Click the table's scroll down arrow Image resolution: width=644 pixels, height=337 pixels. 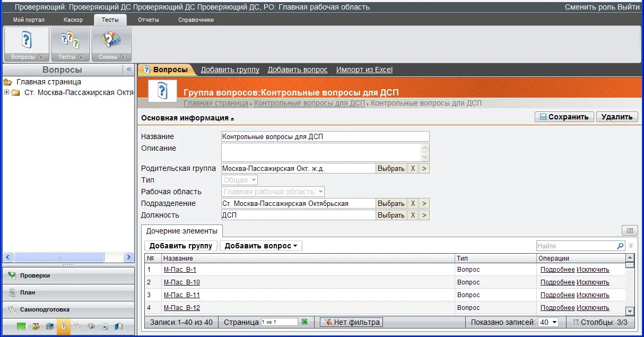630,311
